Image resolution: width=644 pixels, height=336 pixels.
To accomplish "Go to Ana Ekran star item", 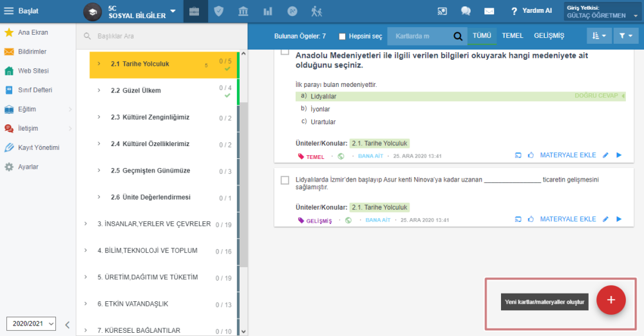I will tap(26, 32).
